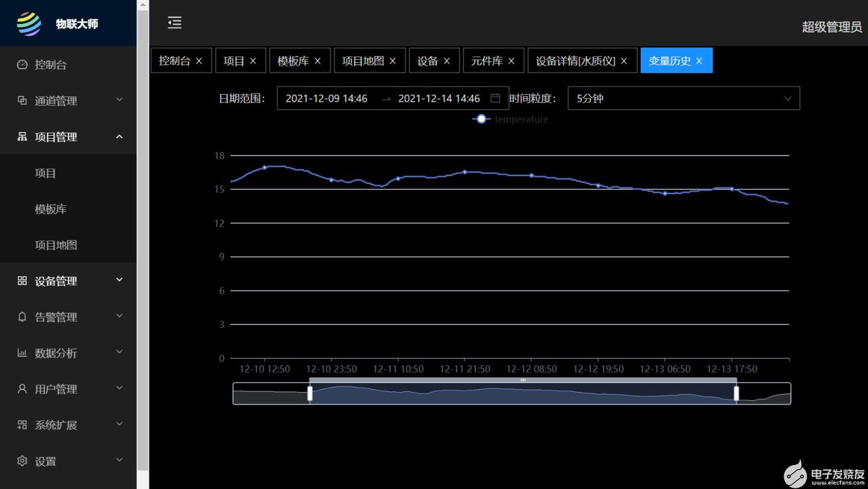Expand the 系统扩展 menu chevron
Screen dimensions: 868x489
(x=119, y=424)
